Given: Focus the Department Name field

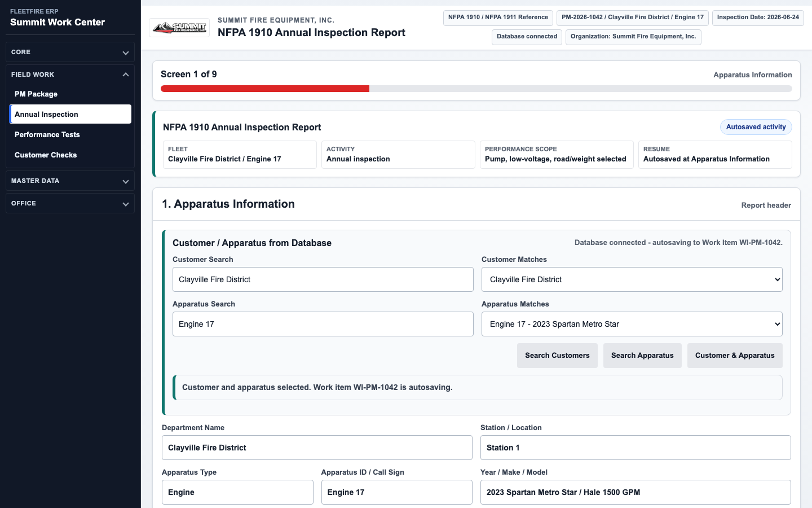Looking at the screenshot, I should [317, 448].
